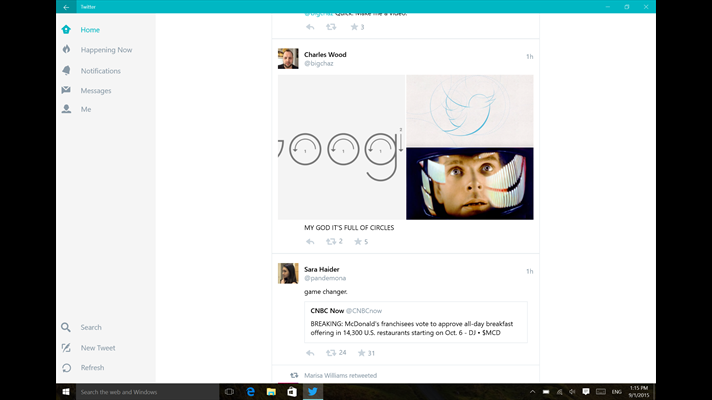Click the 'game changer.' tweet text
Viewport: 712px width, 400px height.
(x=326, y=291)
